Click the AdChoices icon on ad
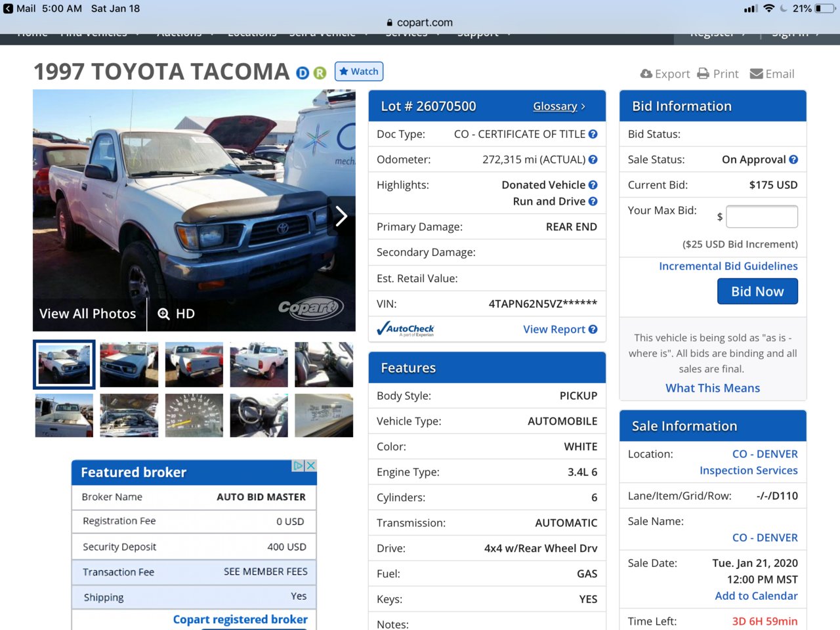 point(299,465)
